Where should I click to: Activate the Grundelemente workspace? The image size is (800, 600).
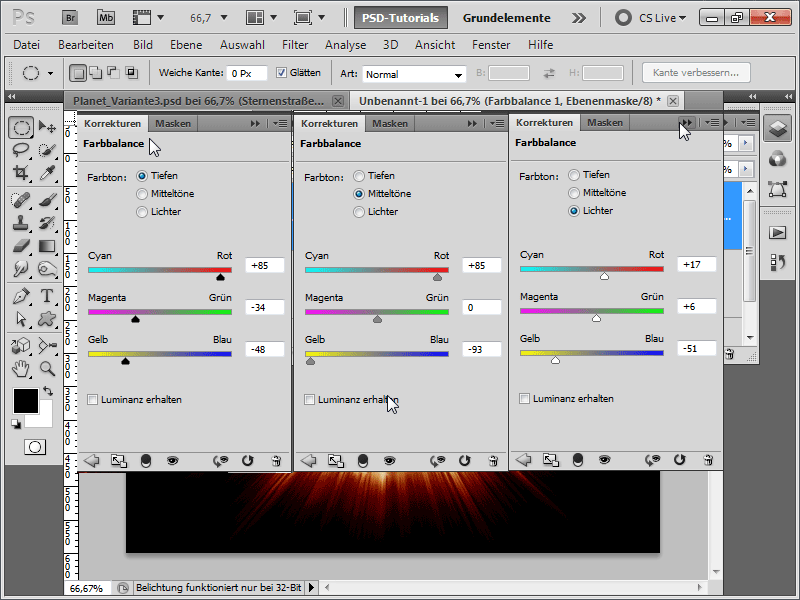(x=506, y=18)
